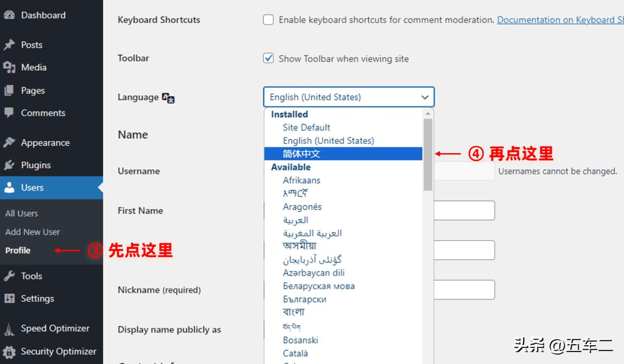Image resolution: width=624 pixels, height=364 pixels.
Task: Click the Tools wrench icon
Action: 9,276
